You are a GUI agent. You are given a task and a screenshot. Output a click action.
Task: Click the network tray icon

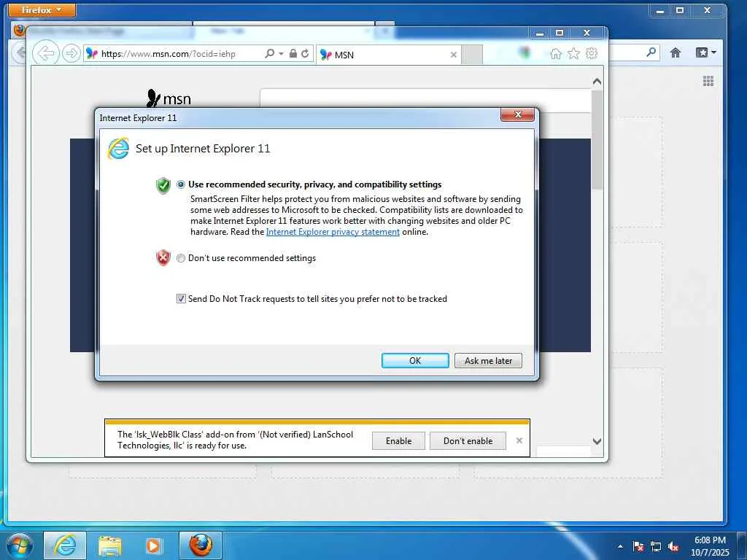656,546
